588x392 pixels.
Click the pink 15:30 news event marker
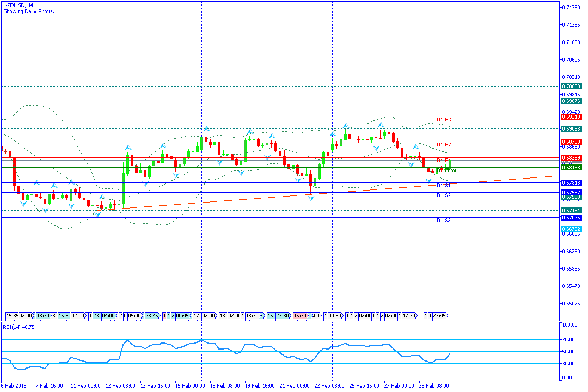pos(299,315)
